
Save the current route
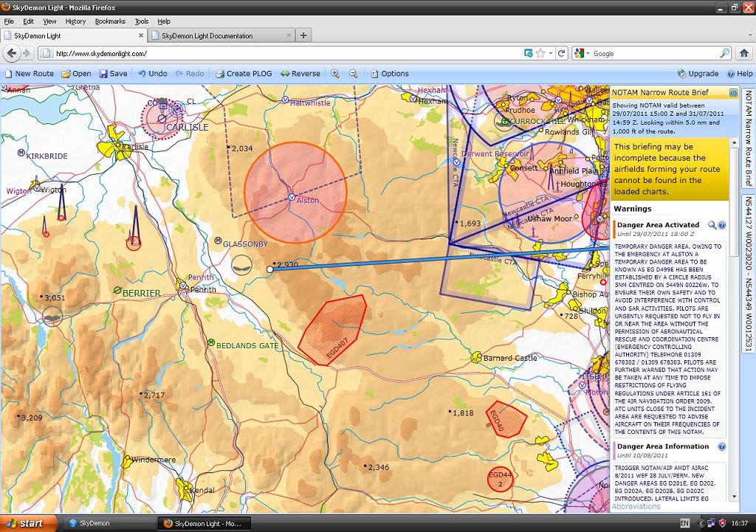click(x=113, y=74)
